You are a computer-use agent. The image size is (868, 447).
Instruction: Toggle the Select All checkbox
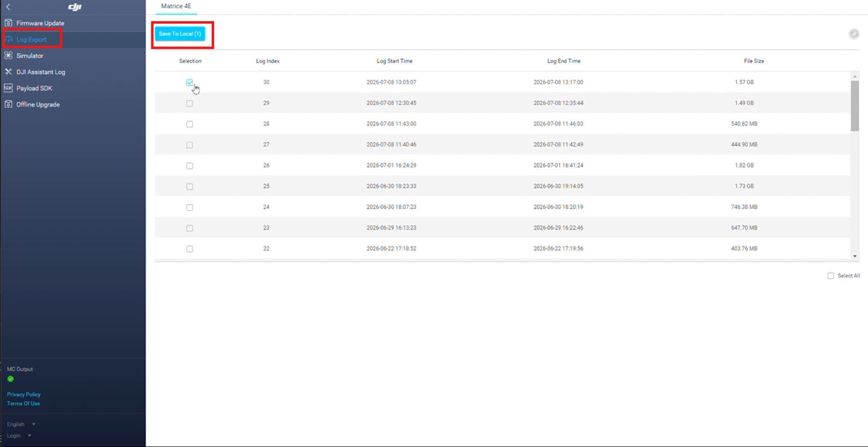831,275
